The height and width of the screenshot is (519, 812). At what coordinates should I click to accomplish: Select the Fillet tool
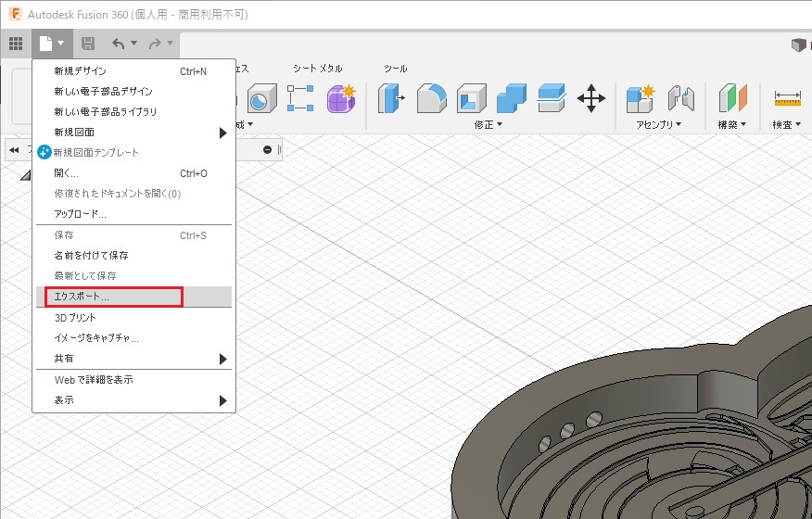(x=431, y=98)
